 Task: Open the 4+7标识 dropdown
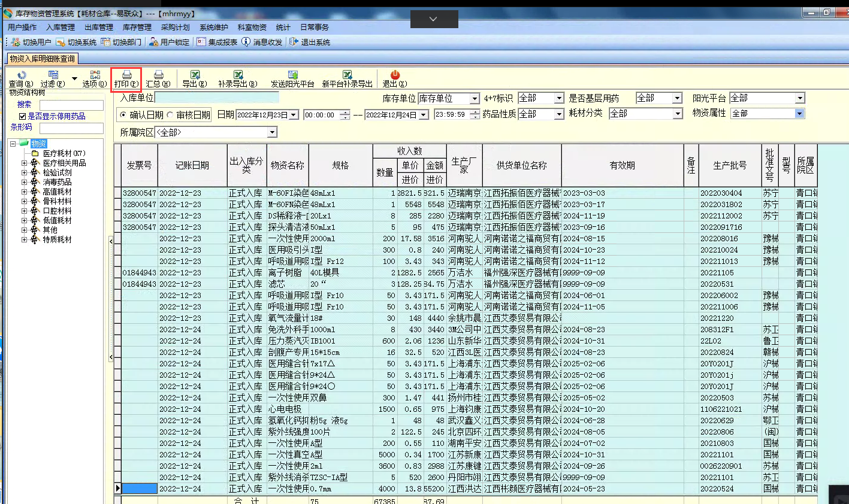(x=559, y=98)
